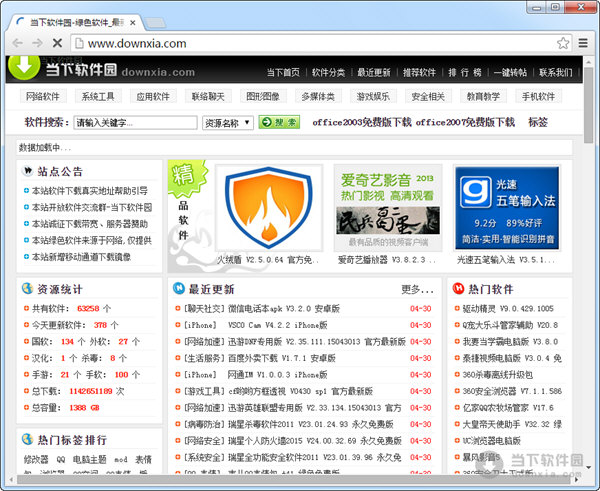Select the 联络聊天 category button
The width and height of the screenshot is (600, 491).
(208, 96)
